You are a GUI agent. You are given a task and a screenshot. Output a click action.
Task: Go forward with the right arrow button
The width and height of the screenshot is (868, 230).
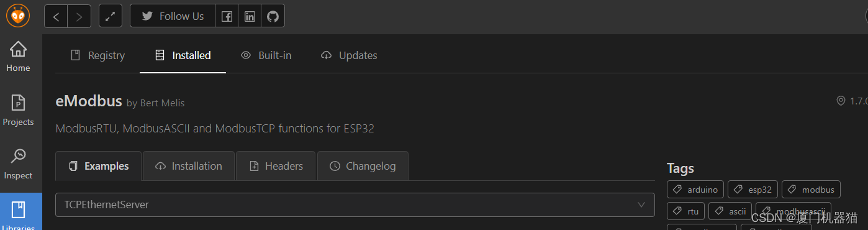click(79, 16)
